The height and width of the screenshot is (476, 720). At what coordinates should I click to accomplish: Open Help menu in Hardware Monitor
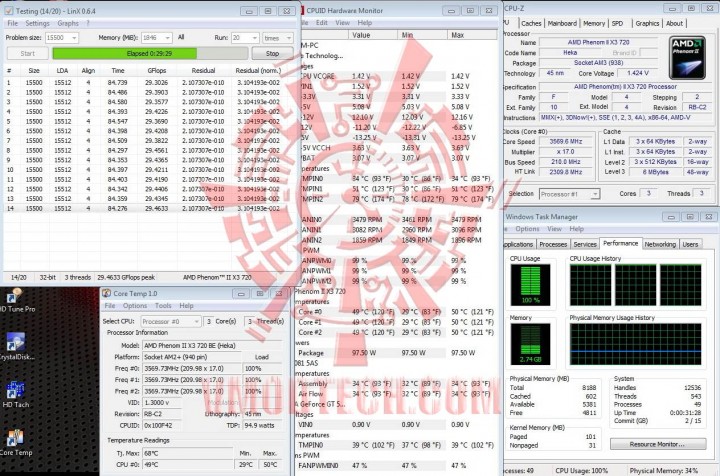(365, 22)
